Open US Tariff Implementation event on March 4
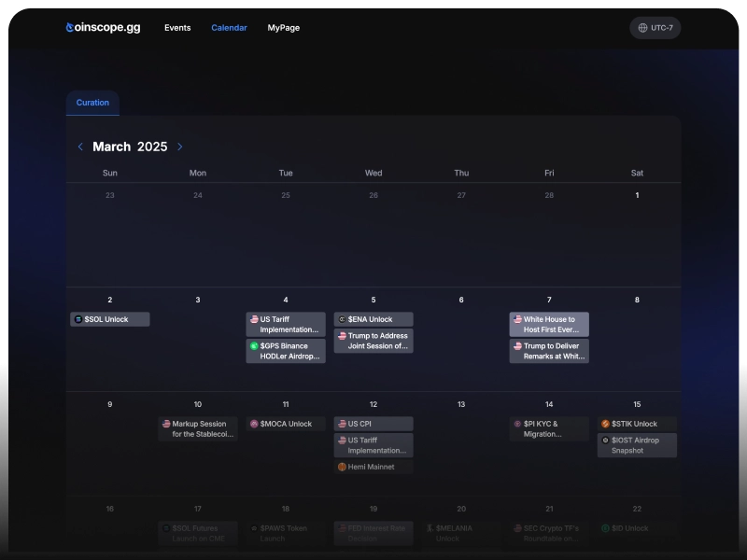 (286, 324)
